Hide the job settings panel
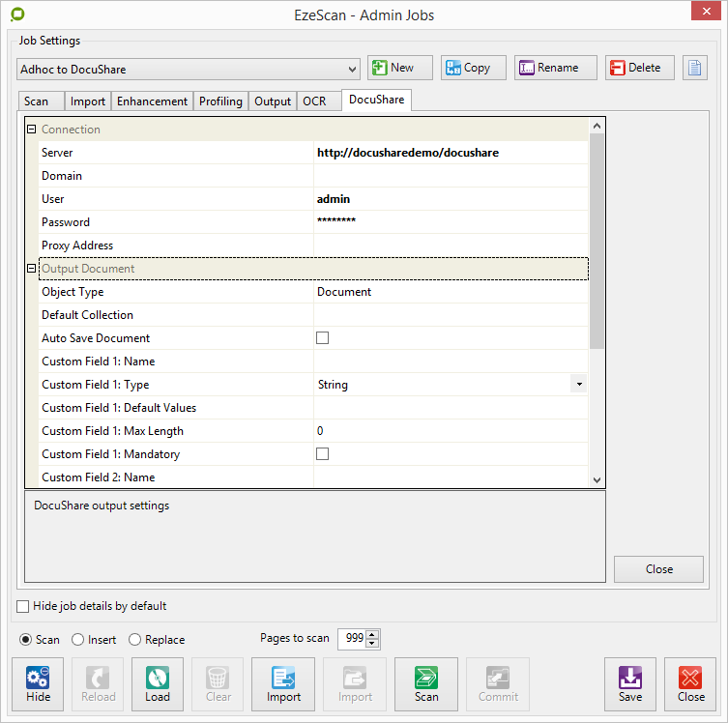The image size is (728, 723). 39,684
